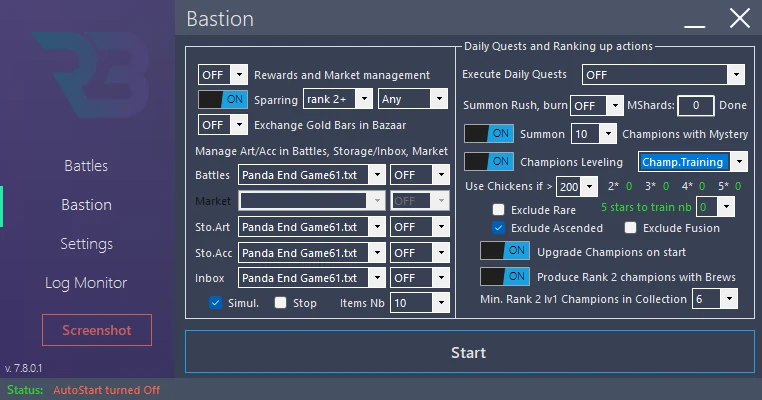Open Rewards and Market management dropdown
The image size is (762, 400).
pos(223,75)
